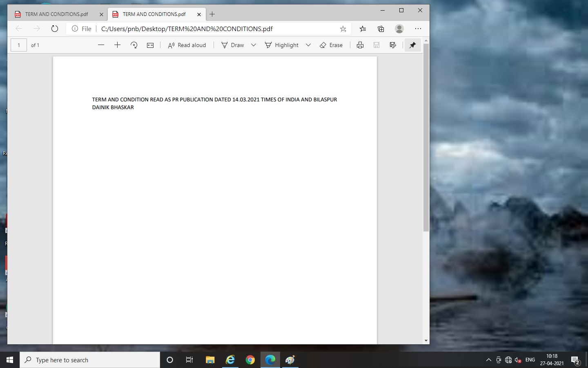Viewport: 588px width, 368px height.
Task: Toggle the pin toolbar button
Action: 412,45
